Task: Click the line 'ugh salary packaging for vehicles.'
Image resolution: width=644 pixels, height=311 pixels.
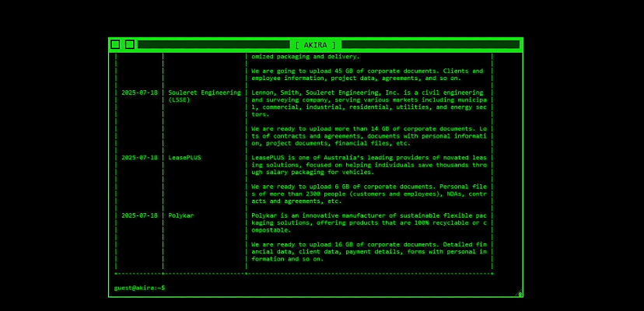Action: [x=313, y=172]
